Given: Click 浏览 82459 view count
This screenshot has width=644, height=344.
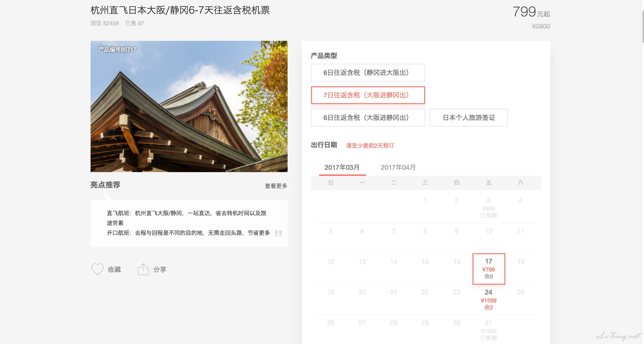Looking at the screenshot, I should coord(104,23).
